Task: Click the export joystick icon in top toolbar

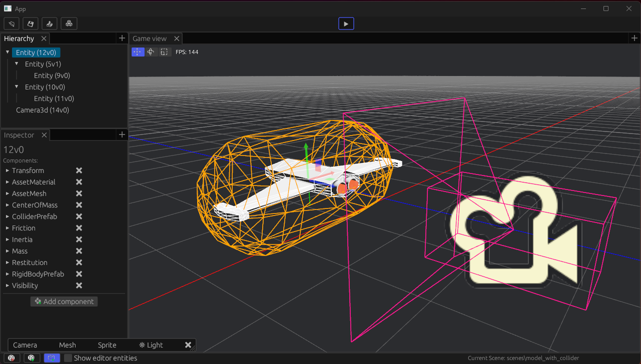Action: [50, 23]
